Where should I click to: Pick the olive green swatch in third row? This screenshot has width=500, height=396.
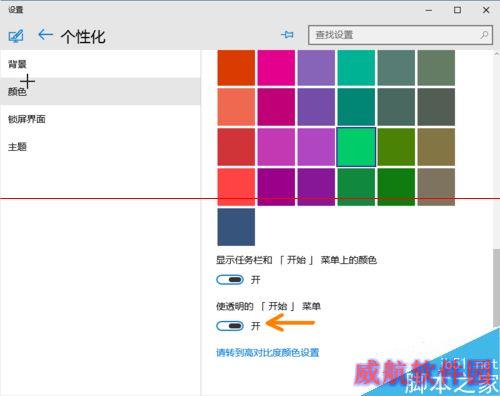pyautogui.click(x=396, y=147)
